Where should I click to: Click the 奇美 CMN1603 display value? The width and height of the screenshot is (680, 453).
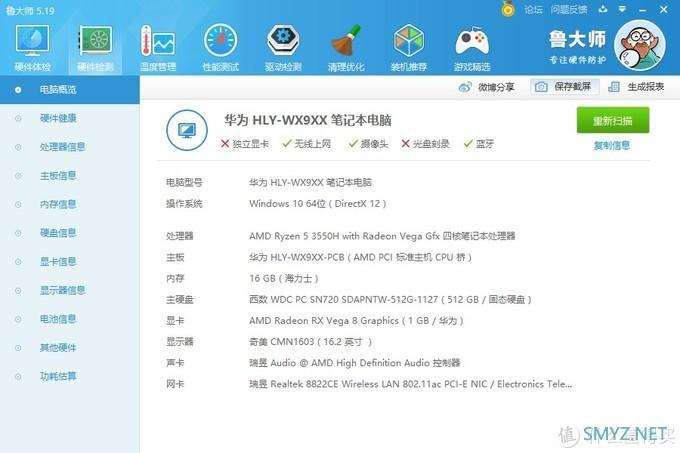pos(311,342)
